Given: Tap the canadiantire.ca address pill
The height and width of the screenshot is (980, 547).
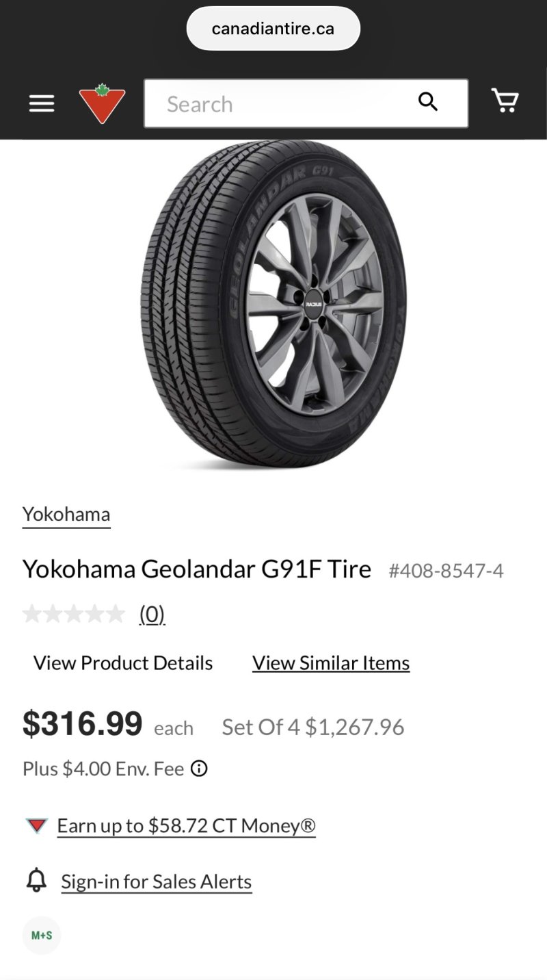Looking at the screenshot, I should point(273,29).
